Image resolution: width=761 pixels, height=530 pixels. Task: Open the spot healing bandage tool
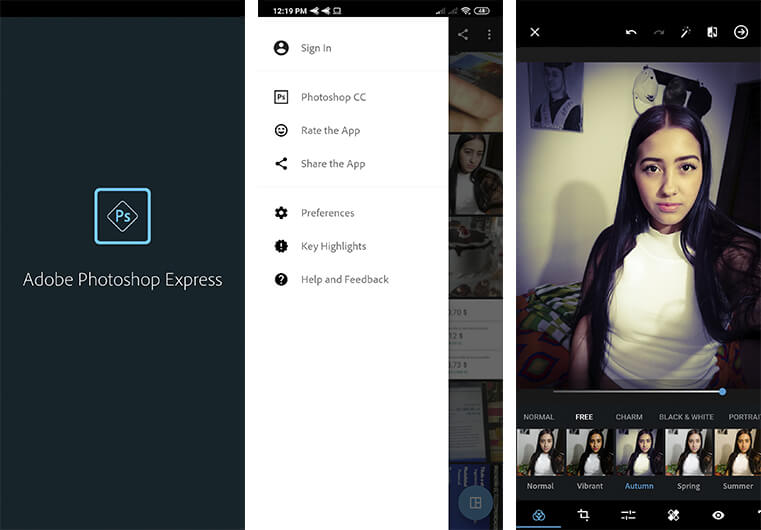673,515
